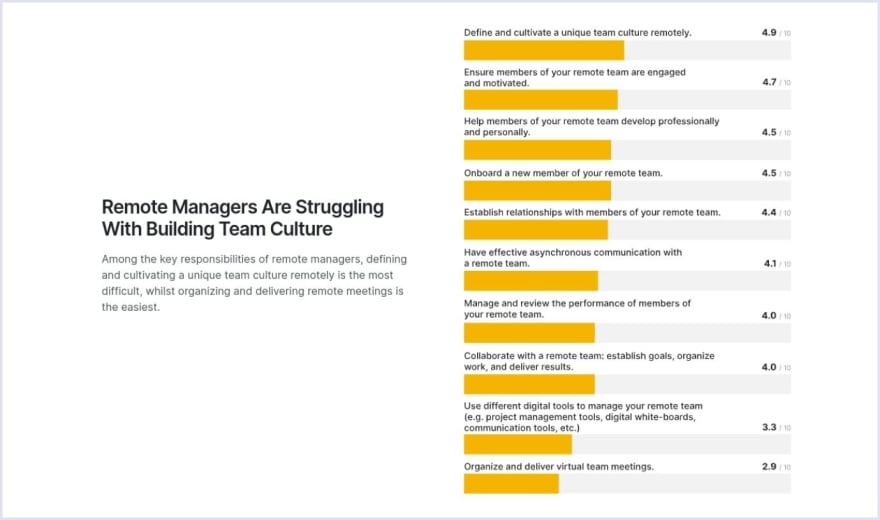Click the 'Organize and deliver virtual team meetings' label
The width and height of the screenshot is (880, 520).
click(558, 467)
